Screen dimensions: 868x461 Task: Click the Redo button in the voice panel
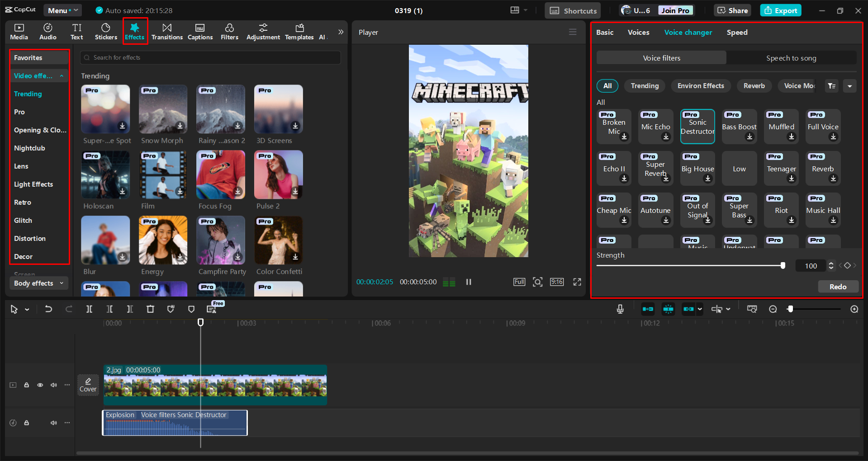(x=838, y=287)
